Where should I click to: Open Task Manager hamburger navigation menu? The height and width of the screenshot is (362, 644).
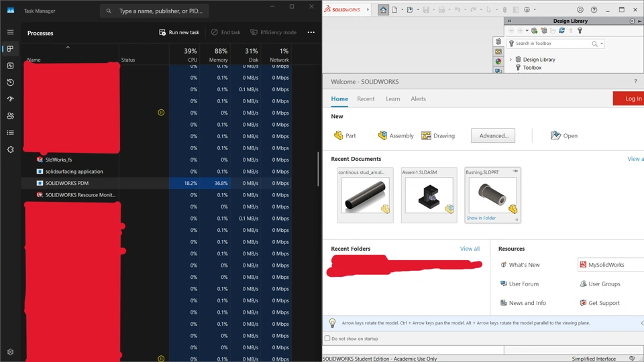(10, 32)
